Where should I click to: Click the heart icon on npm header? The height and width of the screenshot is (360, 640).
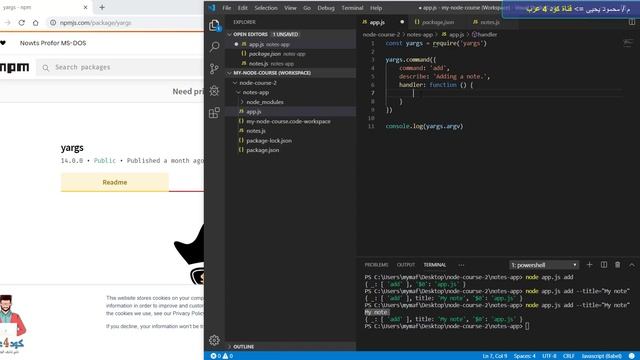[x=3, y=43]
